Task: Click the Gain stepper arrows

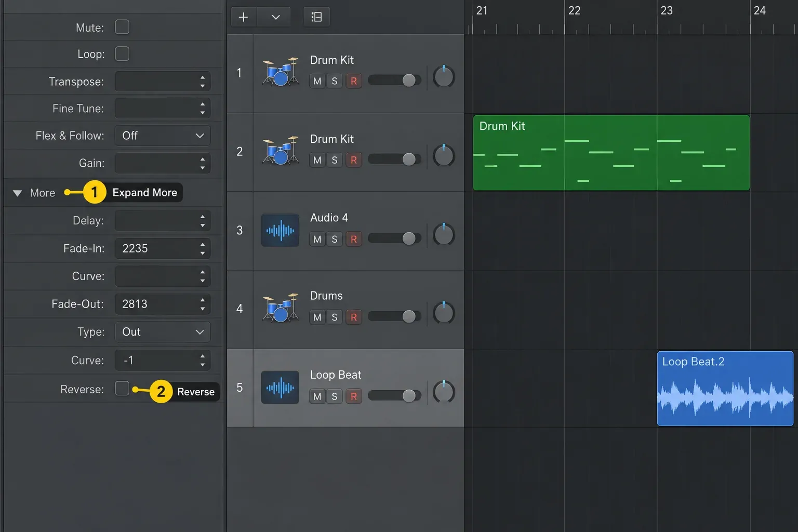Action: pos(203,163)
